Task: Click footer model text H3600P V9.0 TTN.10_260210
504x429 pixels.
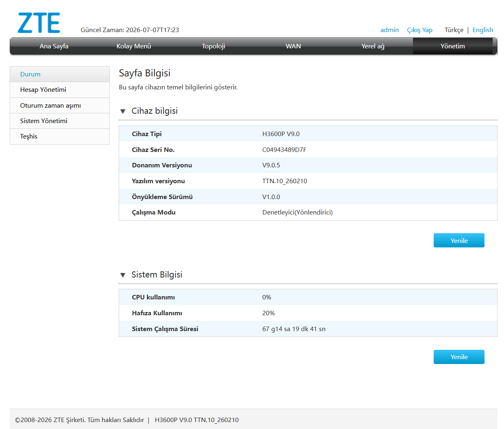Action: [x=197, y=420]
